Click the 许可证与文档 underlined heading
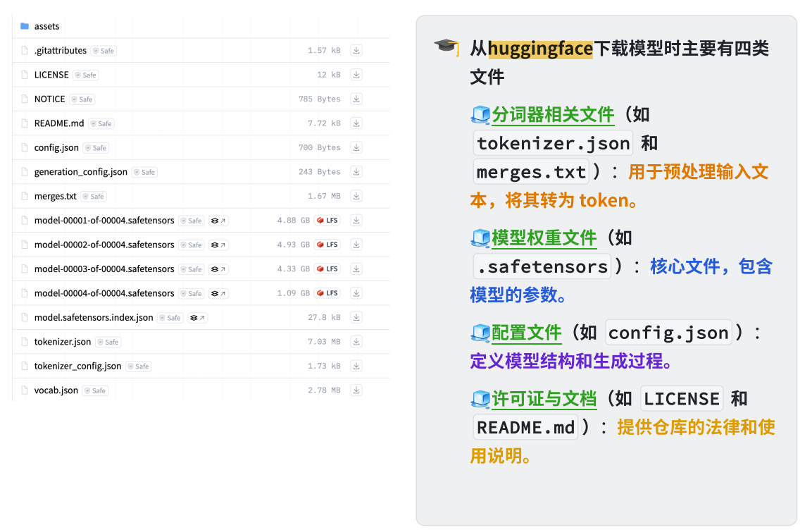812x530 pixels. 544,399
